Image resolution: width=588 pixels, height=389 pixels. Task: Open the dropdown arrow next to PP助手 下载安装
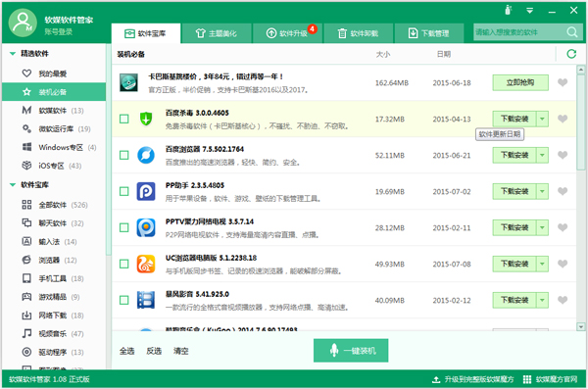click(x=542, y=191)
